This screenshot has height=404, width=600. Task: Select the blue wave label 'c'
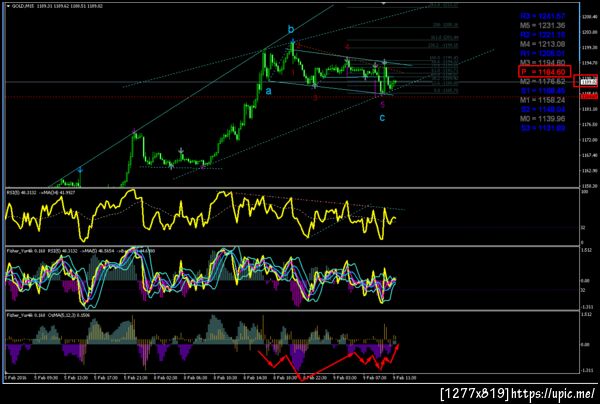pos(382,117)
